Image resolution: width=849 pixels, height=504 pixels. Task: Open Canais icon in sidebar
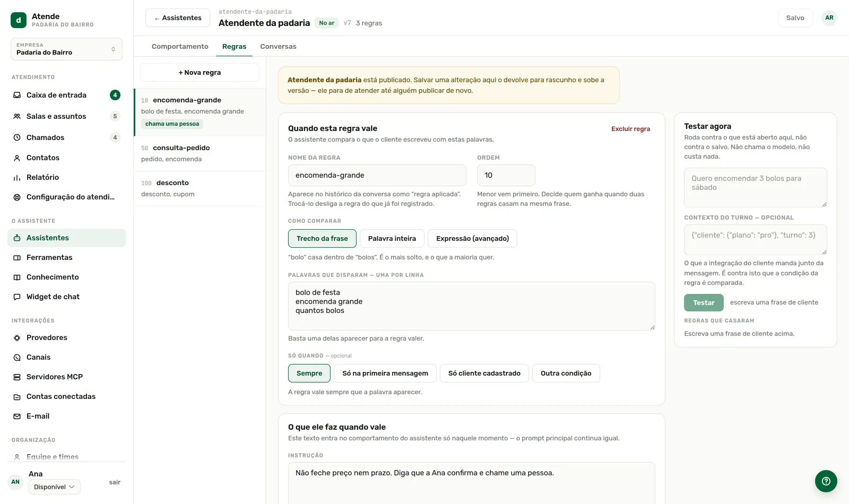pos(17,357)
